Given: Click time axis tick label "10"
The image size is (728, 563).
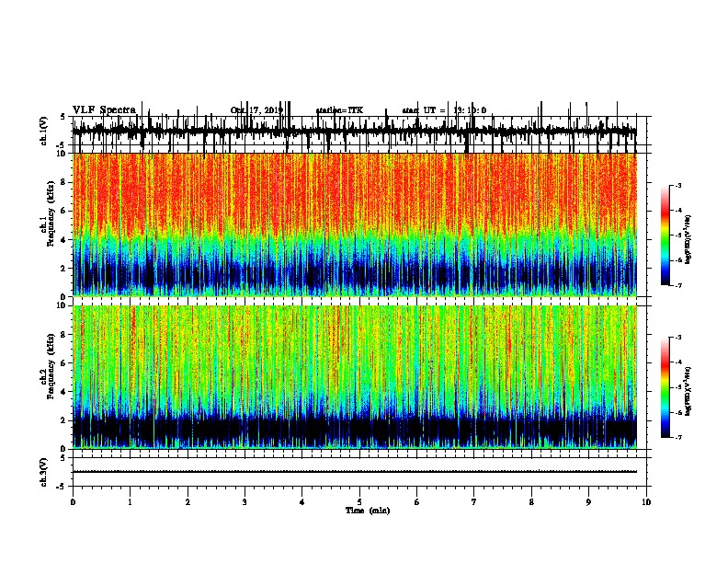Looking at the screenshot, I should coord(646,502).
